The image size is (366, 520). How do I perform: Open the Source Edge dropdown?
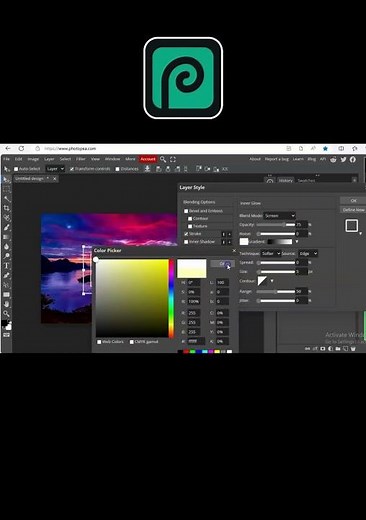point(308,254)
